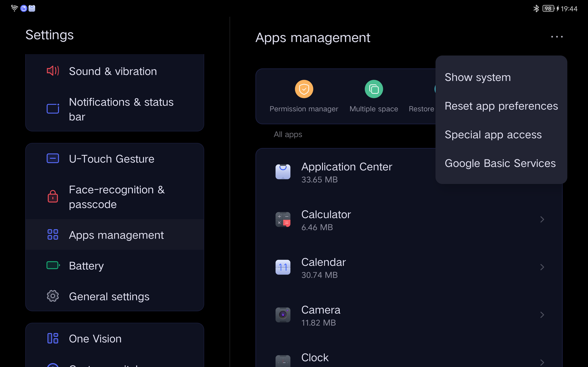Expand Calendar details chevron

pyautogui.click(x=542, y=267)
